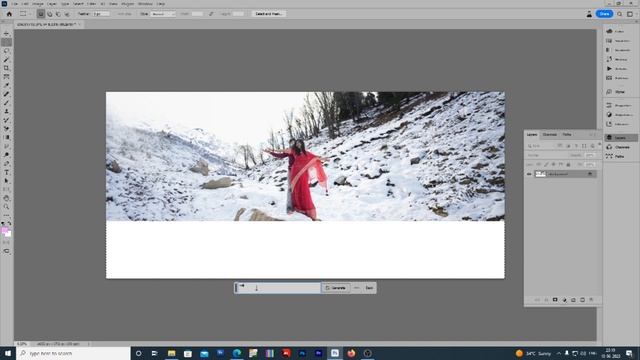Click the Select and Mask button
The height and width of the screenshot is (360, 640).
point(268,14)
